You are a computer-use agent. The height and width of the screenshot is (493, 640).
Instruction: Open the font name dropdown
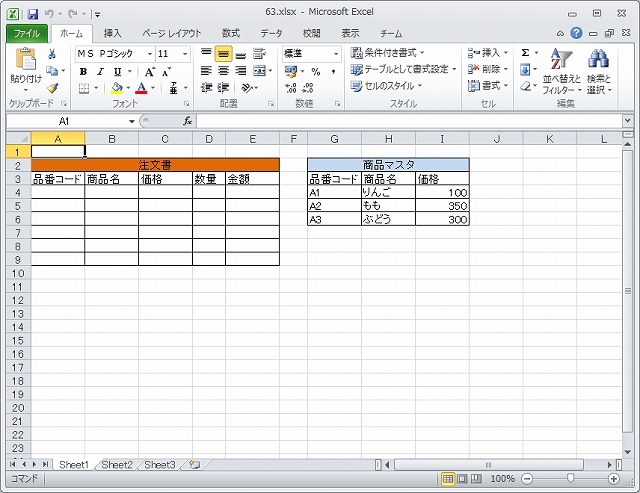[149, 54]
